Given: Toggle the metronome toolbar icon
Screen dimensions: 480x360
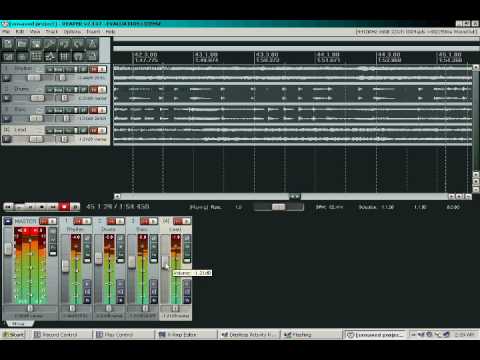Looking at the screenshot, I should click(92, 44).
